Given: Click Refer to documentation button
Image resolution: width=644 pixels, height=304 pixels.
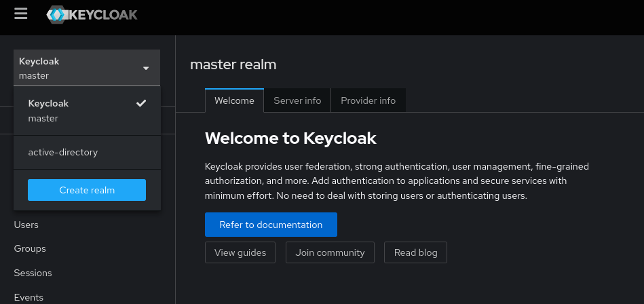Looking at the screenshot, I should (271, 225).
